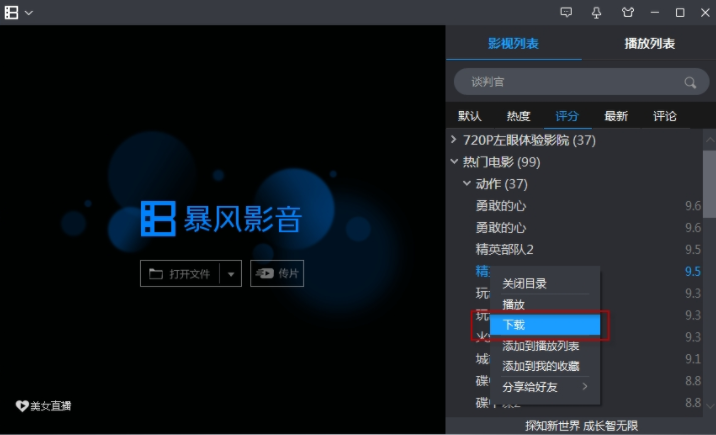Viewport: 716px width, 435px height.
Task: Click the 打开文件 button
Action: pyautogui.click(x=180, y=274)
